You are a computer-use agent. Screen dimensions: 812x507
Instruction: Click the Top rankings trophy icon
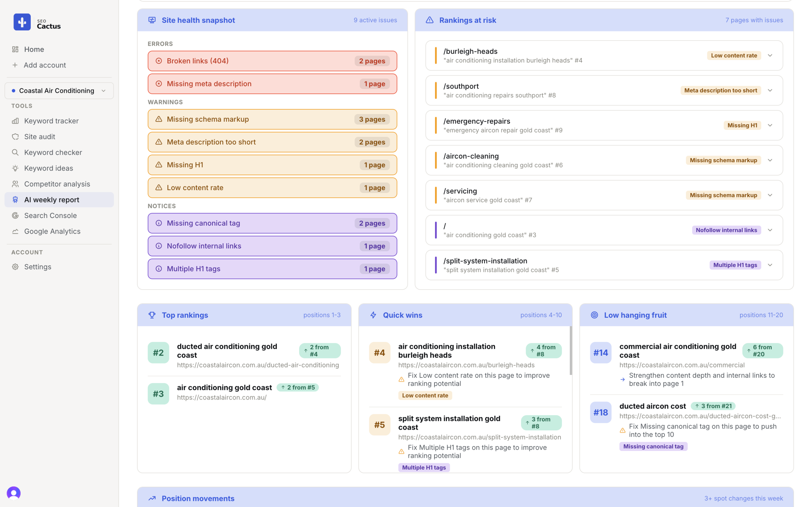[152, 315]
